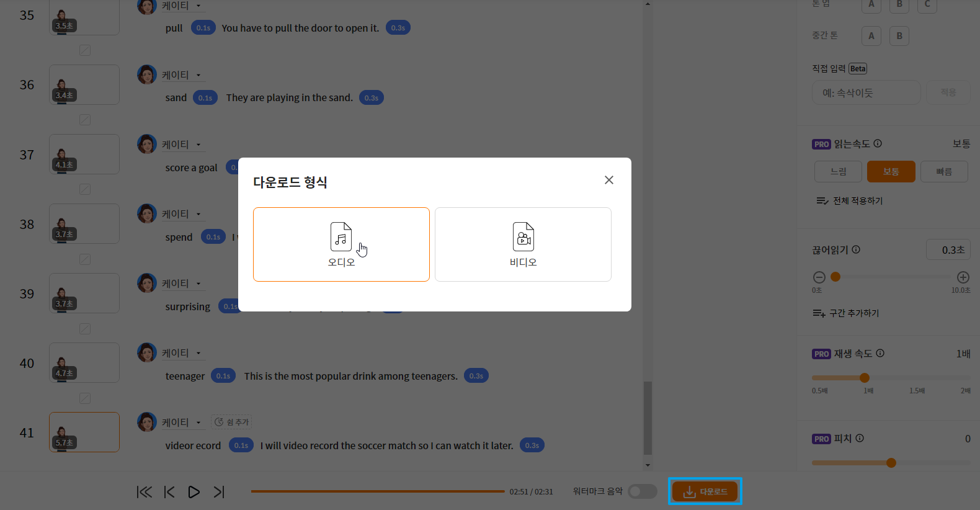Image resolution: width=980 pixels, height=510 pixels.
Task: Increase pause with the plus icon
Action: coord(963,277)
